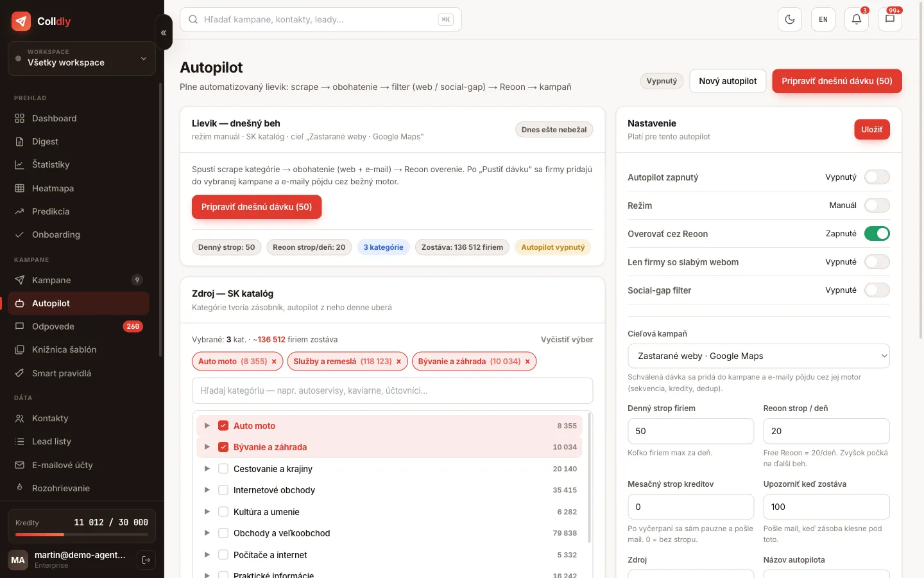Collapse the sidebar with the double-chevron icon
The width and height of the screenshot is (924, 578).
(164, 32)
